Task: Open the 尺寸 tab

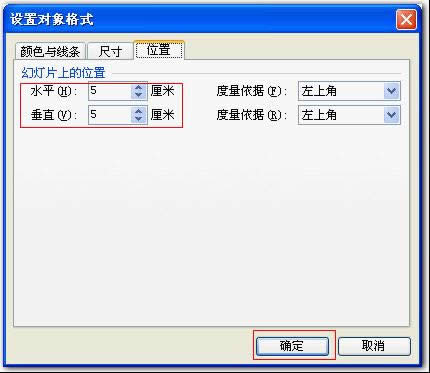Action: pos(110,51)
